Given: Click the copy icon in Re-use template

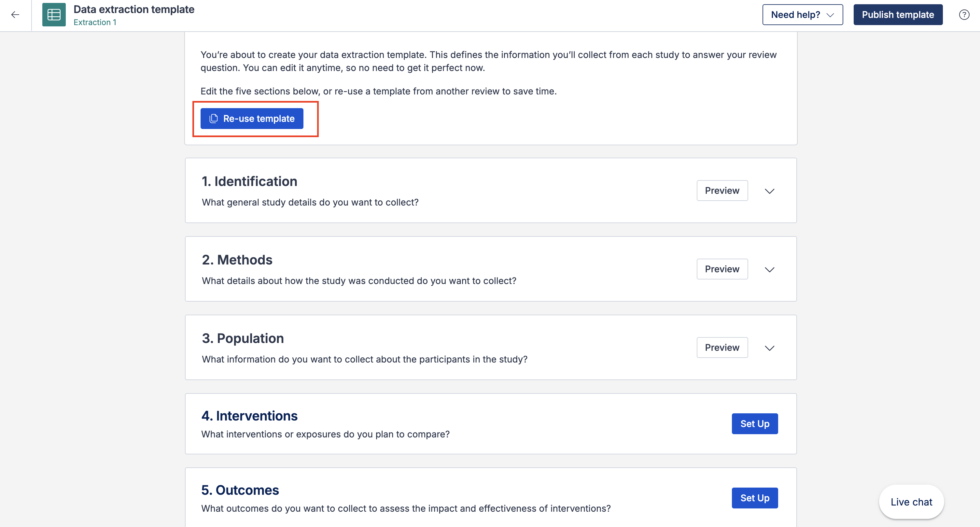Looking at the screenshot, I should [214, 118].
